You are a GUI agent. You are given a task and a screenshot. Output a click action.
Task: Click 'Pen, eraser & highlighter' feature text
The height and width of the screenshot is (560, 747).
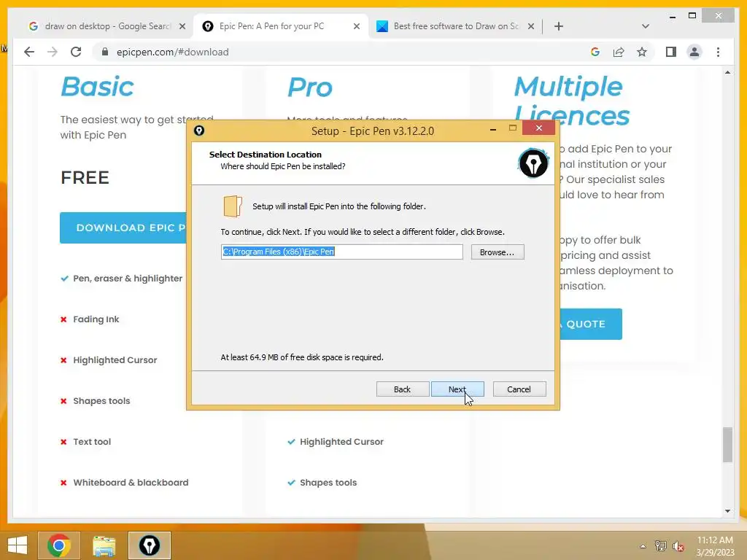coord(128,278)
